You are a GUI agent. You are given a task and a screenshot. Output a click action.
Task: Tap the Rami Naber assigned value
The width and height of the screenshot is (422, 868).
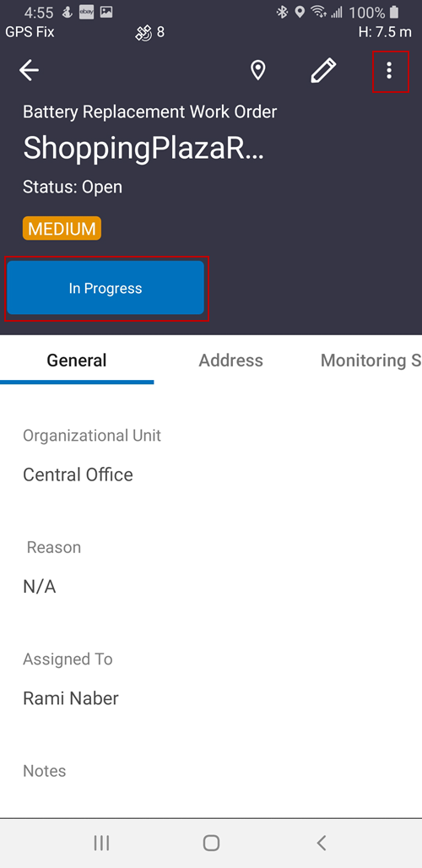coord(71,698)
